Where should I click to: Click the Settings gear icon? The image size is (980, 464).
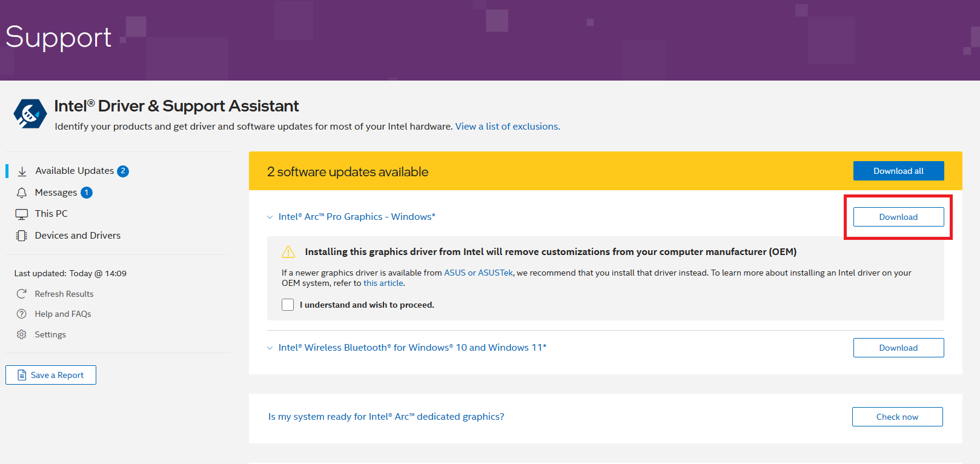tap(22, 334)
